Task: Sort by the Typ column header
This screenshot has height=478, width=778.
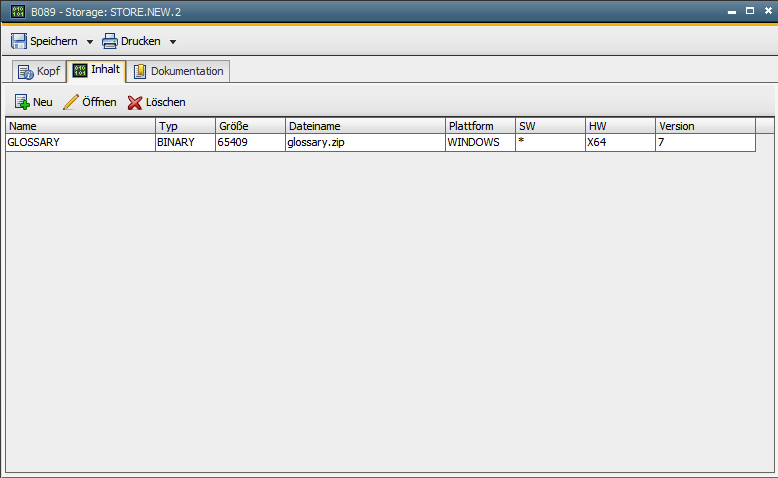Action: (186, 126)
